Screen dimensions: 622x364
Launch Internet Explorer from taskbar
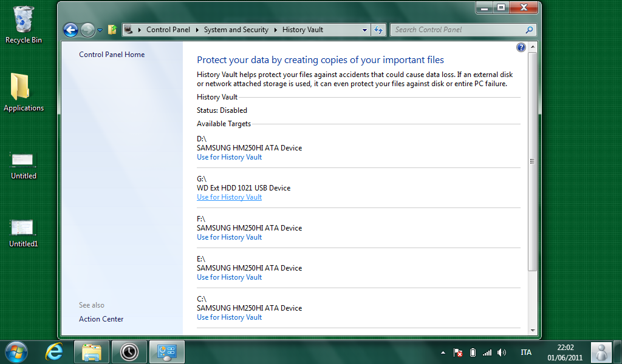(54, 352)
